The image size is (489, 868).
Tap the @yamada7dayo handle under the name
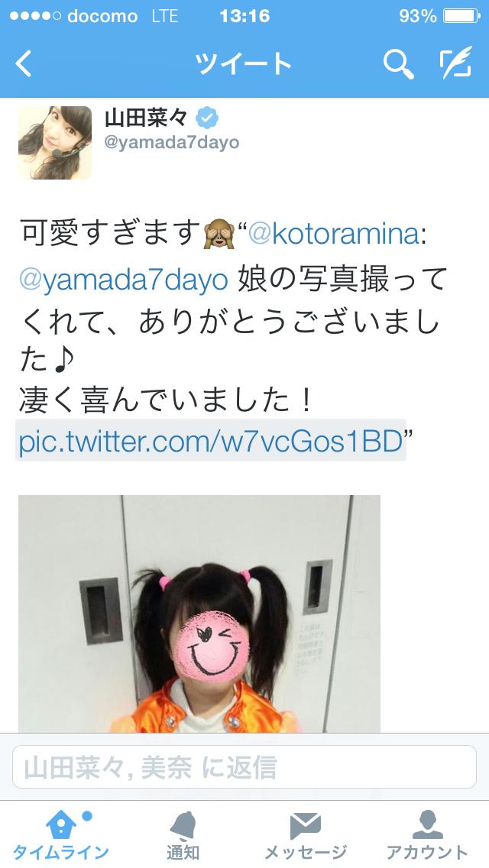pos(172,143)
